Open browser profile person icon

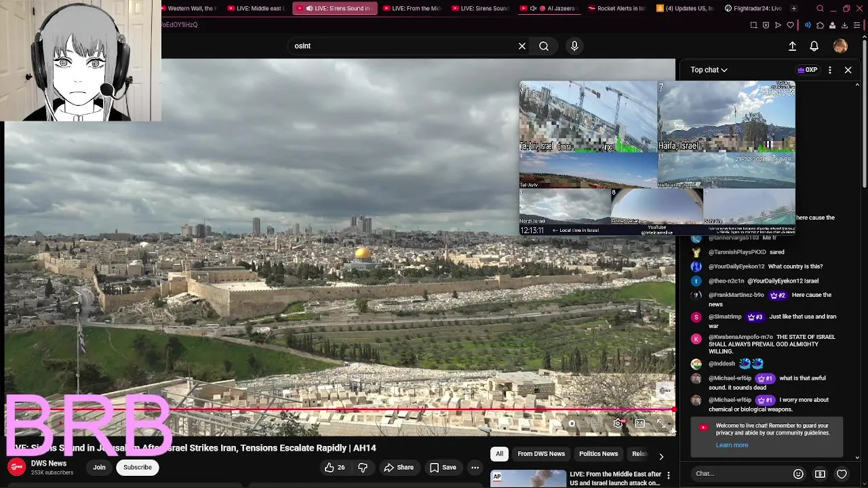coord(832,25)
